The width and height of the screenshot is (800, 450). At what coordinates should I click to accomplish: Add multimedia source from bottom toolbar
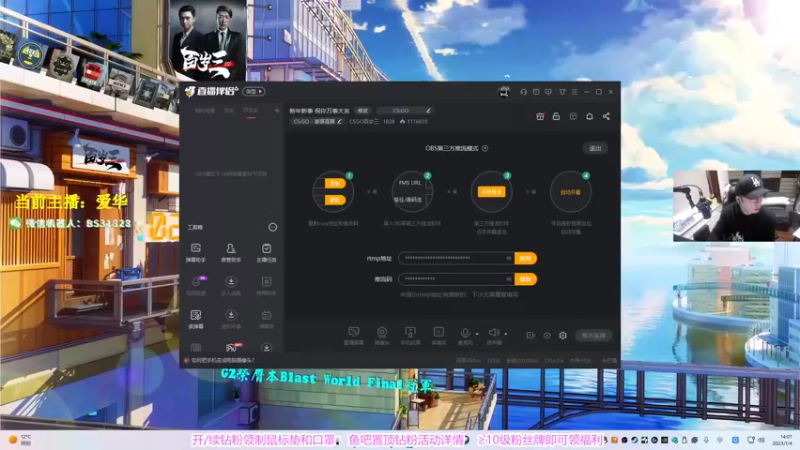coord(439,336)
